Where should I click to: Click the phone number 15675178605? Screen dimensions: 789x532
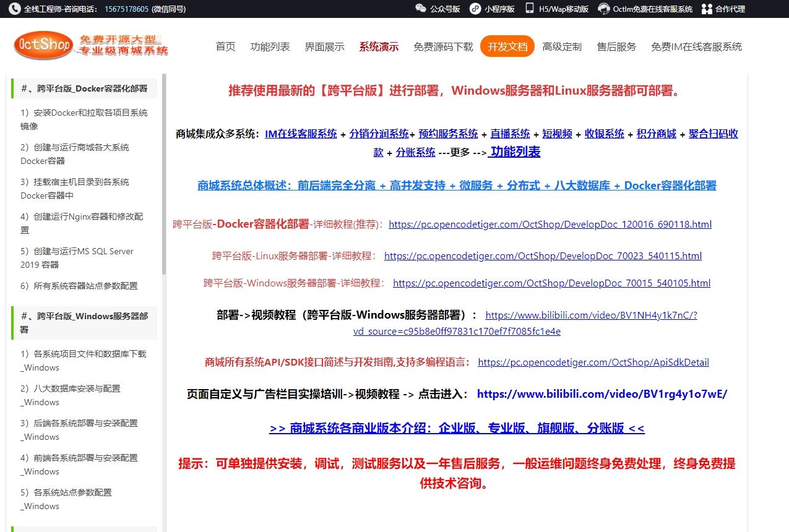[x=127, y=9]
